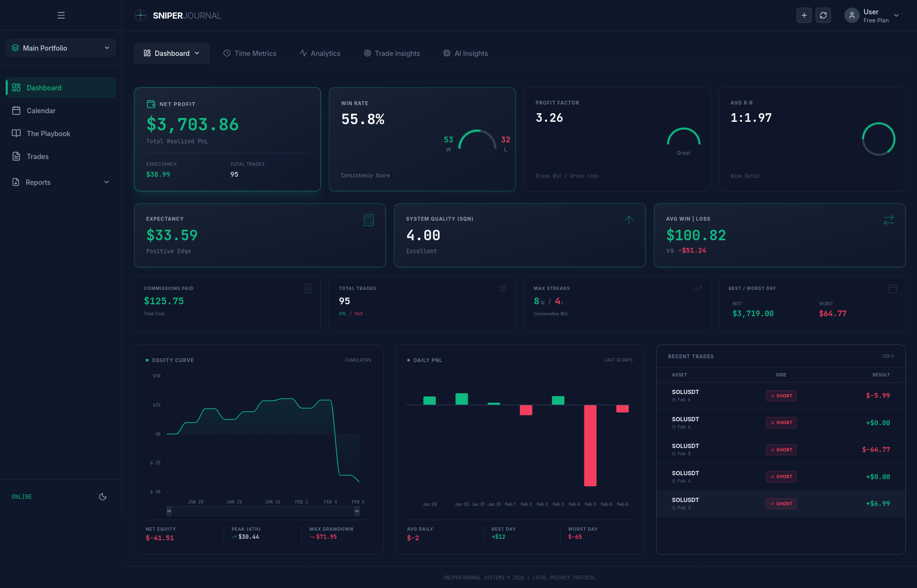Click the right equity curve range handle
The height and width of the screenshot is (588, 917).
pos(357,511)
